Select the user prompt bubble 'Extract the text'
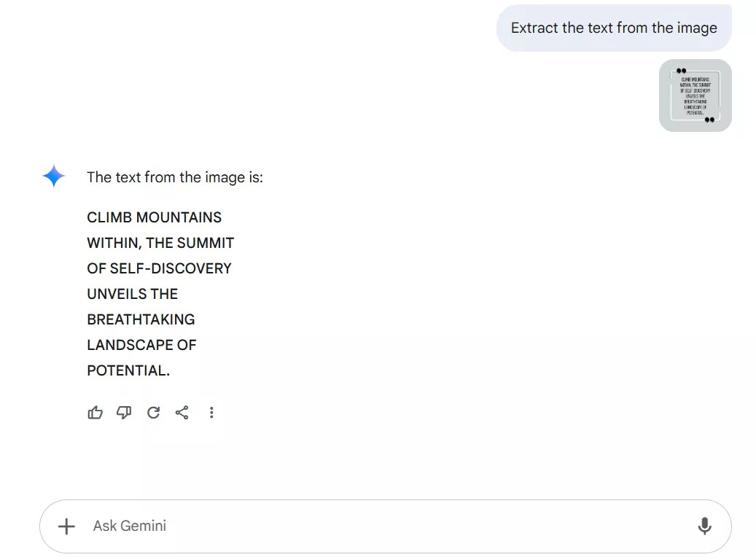This screenshot has width=756, height=560. (x=614, y=28)
